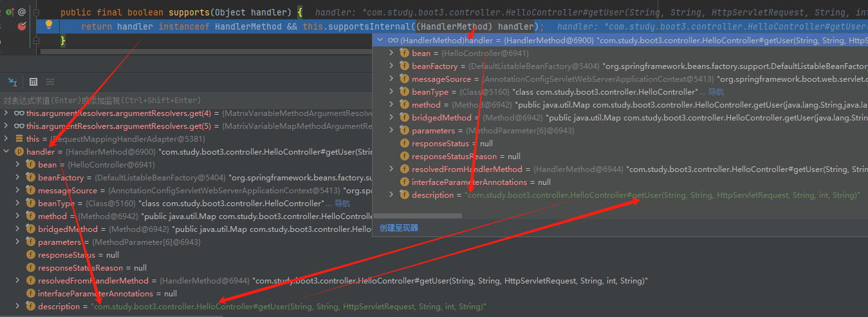Expand bean row in evaluation popup
The height and width of the screenshot is (317, 868).
click(392, 53)
